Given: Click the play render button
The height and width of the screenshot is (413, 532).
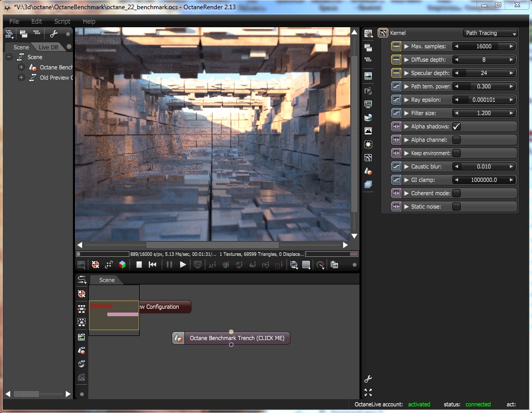Looking at the screenshot, I should click(x=183, y=265).
